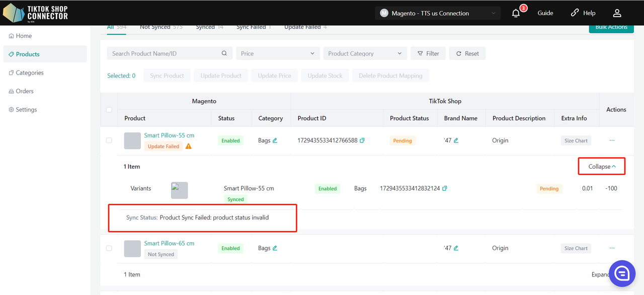This screenshot has height=295, width=644.
Task: Edit the Bags category for Smart Pillow-55 cm
Action: pos(275,140)
